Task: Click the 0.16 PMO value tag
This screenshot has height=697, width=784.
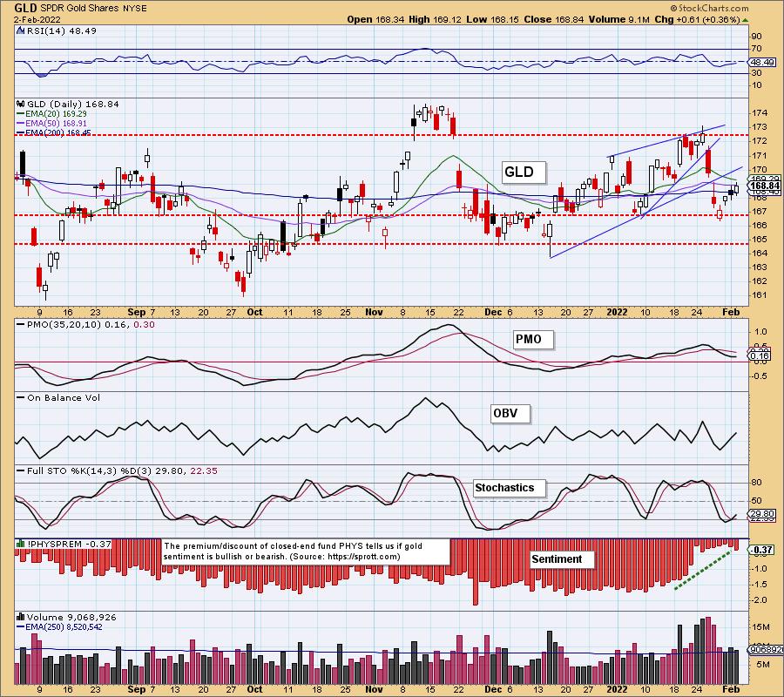Action: [760, 355]
